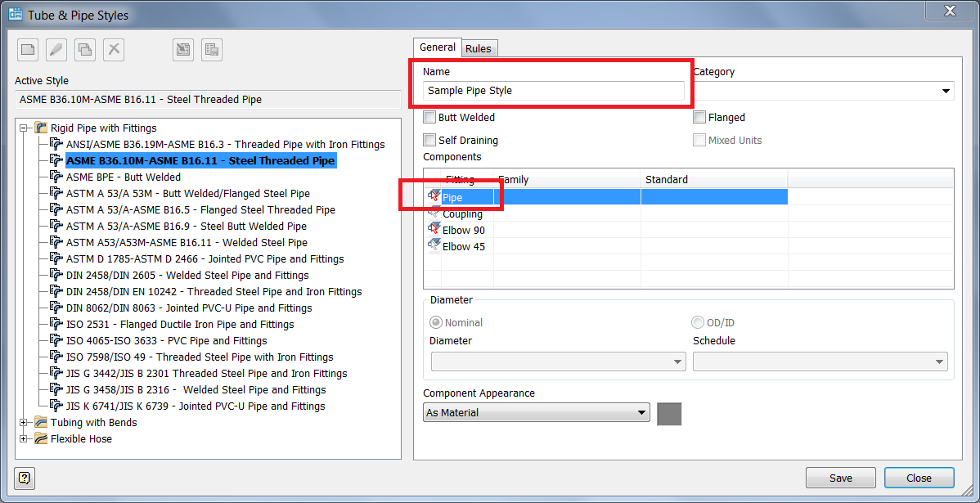Open the Category dropdown
This screenshot has height=503, width=980.
[x=946, y=91]
